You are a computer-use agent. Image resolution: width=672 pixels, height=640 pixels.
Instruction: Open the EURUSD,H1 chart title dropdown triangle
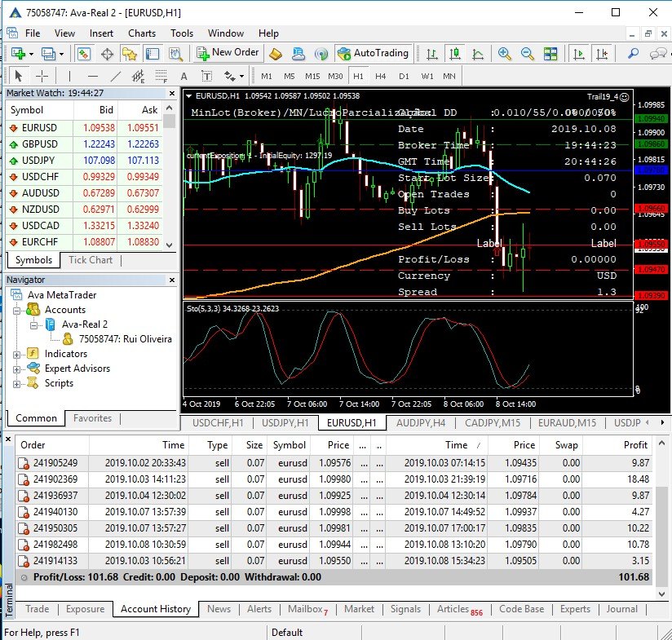click(189, 96)
